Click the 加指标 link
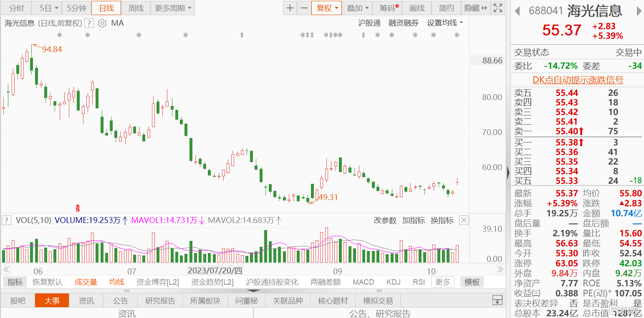The width and height of the screenshot is (644, 318). pyautogui.click(x=414, y=220)
